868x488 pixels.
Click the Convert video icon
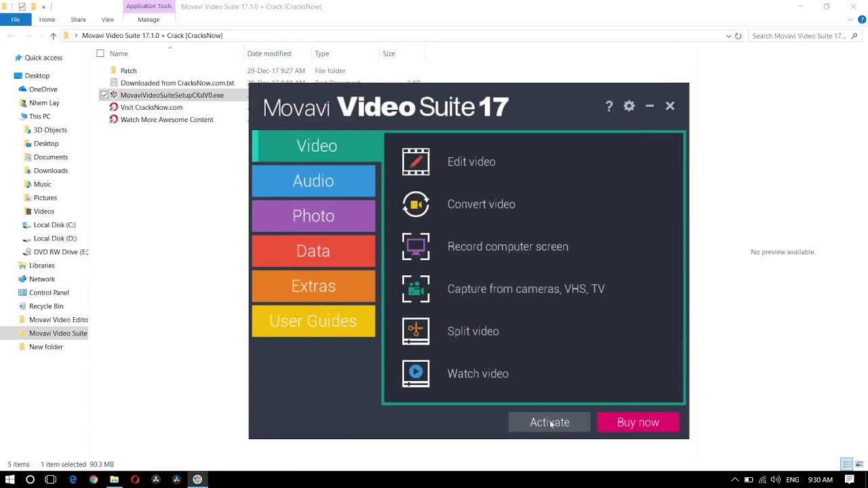click(x=416, y=204)
